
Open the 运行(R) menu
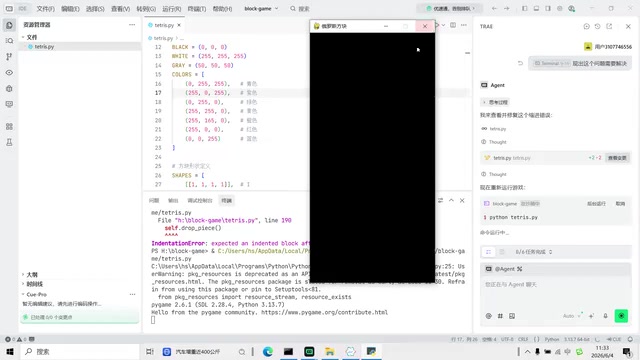point(171,9)
